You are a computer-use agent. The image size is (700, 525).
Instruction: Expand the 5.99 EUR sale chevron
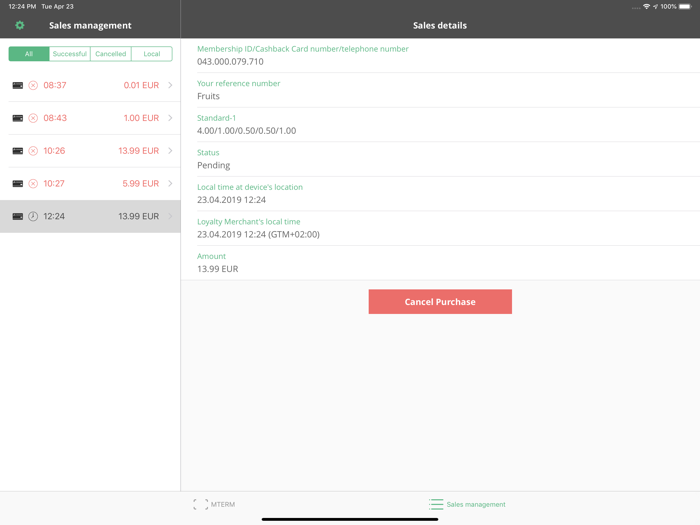click(x=170, y=183)
